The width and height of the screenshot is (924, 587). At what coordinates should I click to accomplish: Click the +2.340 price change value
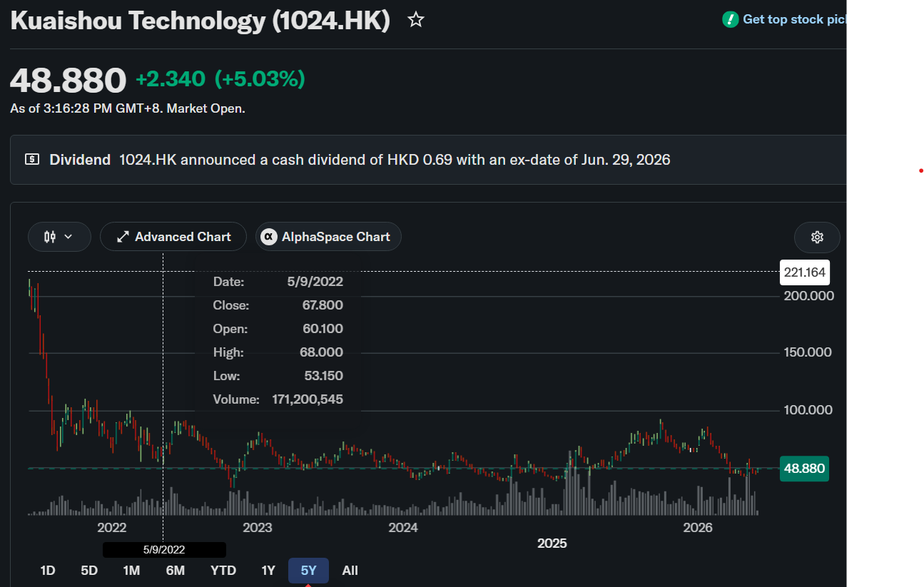tap(171, 79)
